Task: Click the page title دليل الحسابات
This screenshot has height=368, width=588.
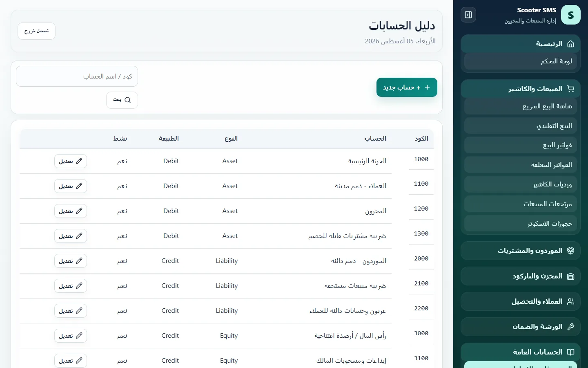Action: [402, 26]
